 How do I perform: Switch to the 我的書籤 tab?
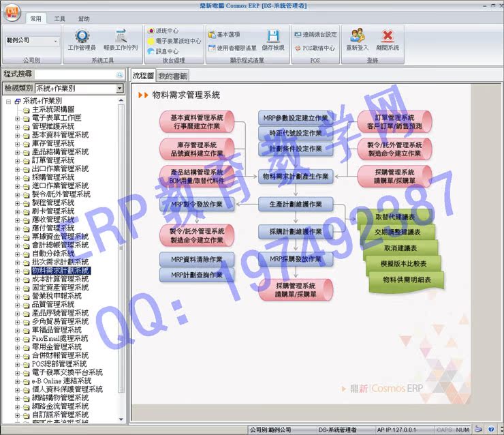click(172, 76)
